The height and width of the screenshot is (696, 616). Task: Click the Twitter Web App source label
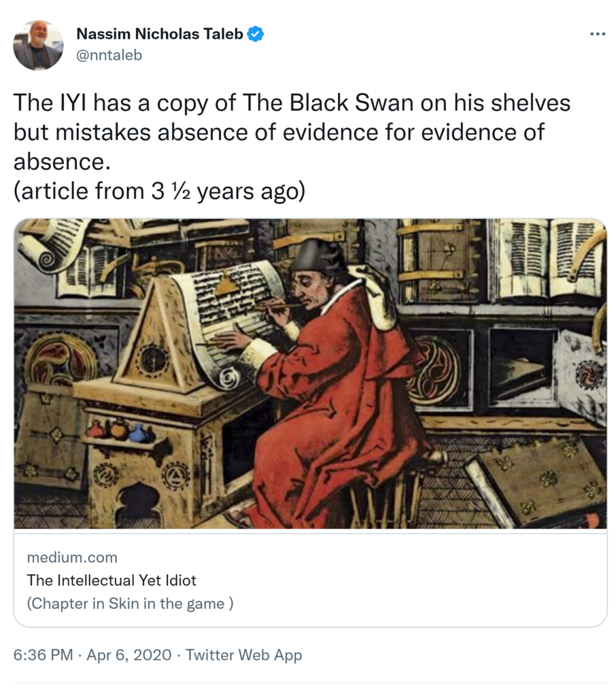click(243, 655)
